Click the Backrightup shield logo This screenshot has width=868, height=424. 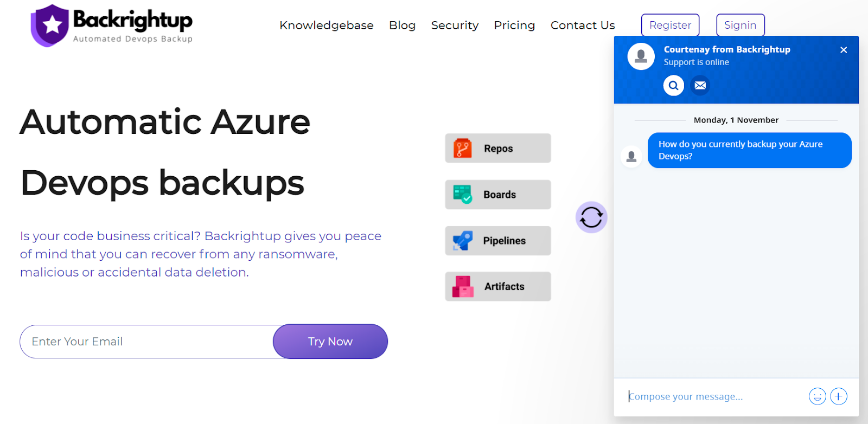pyautogui.click(x=50, y=25)
